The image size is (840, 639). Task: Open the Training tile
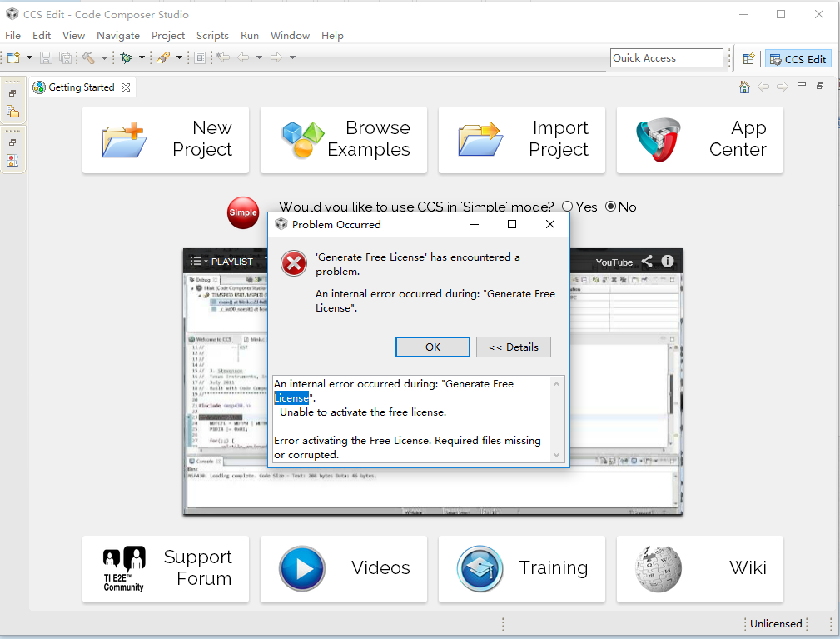[522, 569]
